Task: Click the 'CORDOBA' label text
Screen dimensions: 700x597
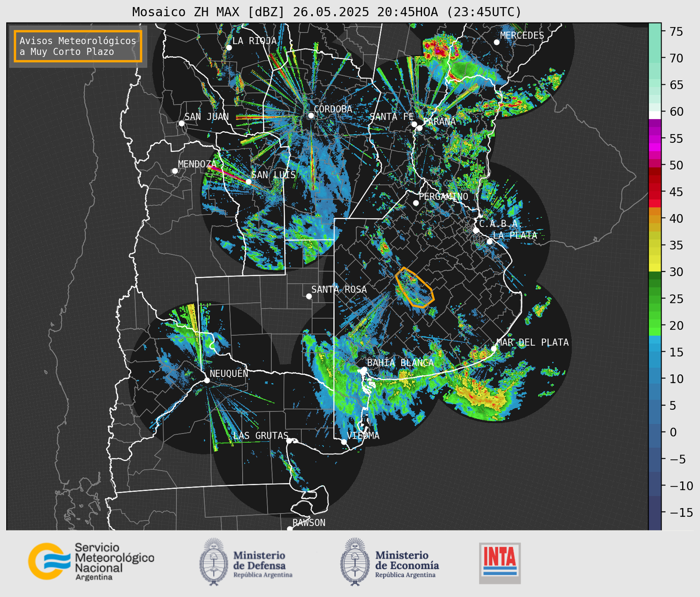Action: click(333, 109)
